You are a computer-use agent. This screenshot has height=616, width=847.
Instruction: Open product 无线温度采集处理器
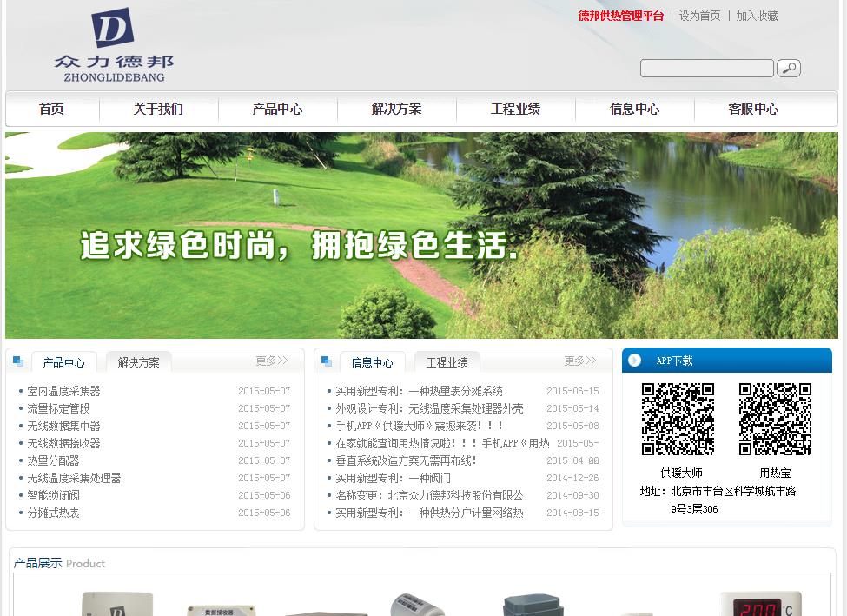(74, 478)
